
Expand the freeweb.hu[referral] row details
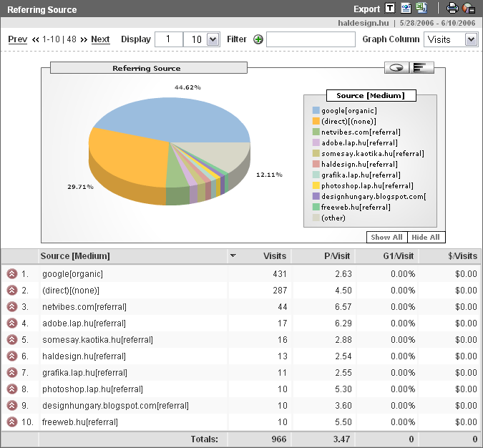12,422
